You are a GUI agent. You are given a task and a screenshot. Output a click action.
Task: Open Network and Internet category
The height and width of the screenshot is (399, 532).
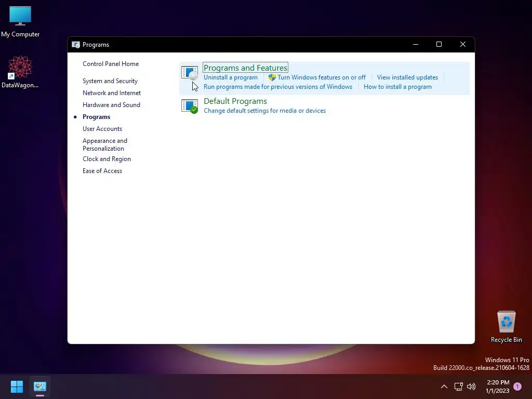[x=112, y=93]
